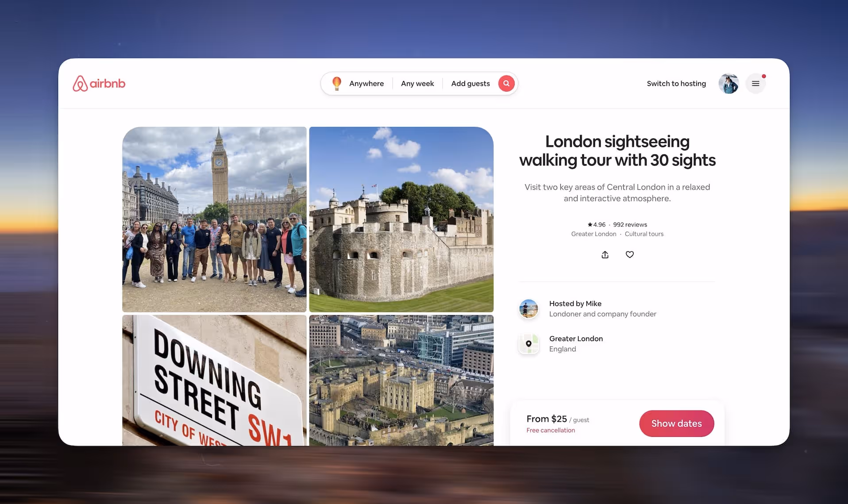The width and height of the screenshot is (848, 504).
Task: Click the Hosted by Mike text
Action: click(575, 304)
